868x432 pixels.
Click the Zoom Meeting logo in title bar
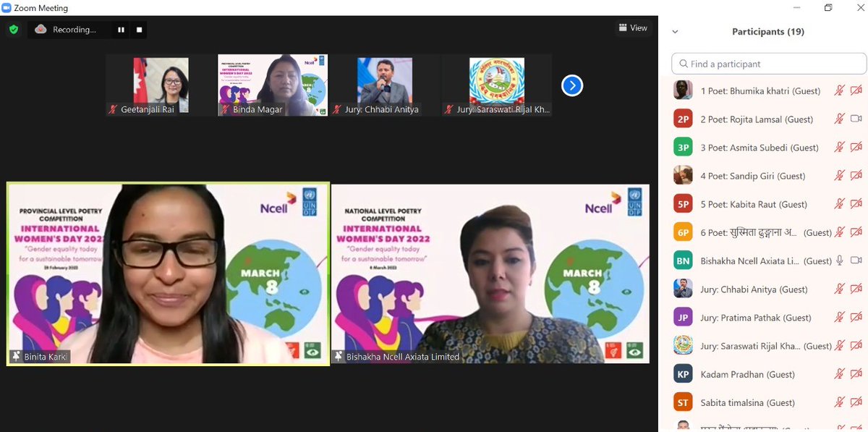click(7, 8)
